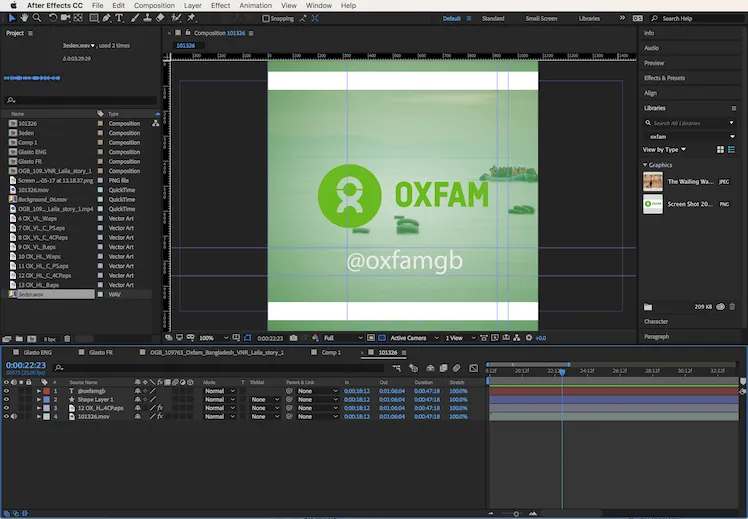Hide Shape Layer 1 visibility eye

click(x=6, y=399)
